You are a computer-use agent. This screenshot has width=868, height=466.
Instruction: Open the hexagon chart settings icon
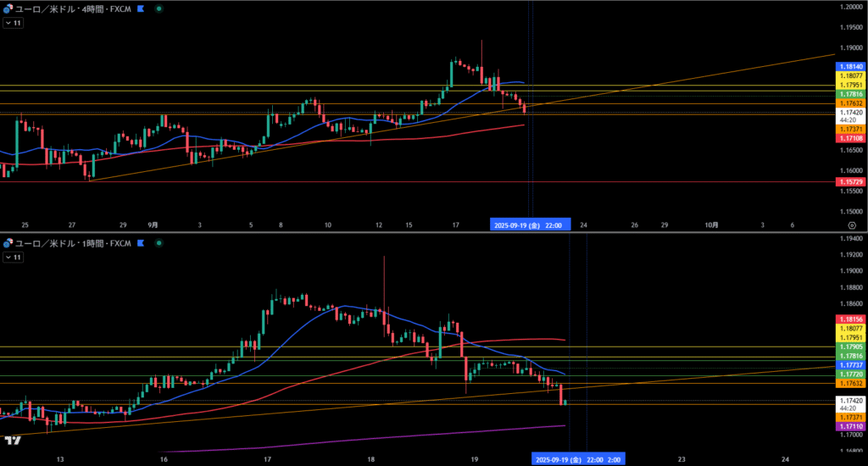click(851, 225)
